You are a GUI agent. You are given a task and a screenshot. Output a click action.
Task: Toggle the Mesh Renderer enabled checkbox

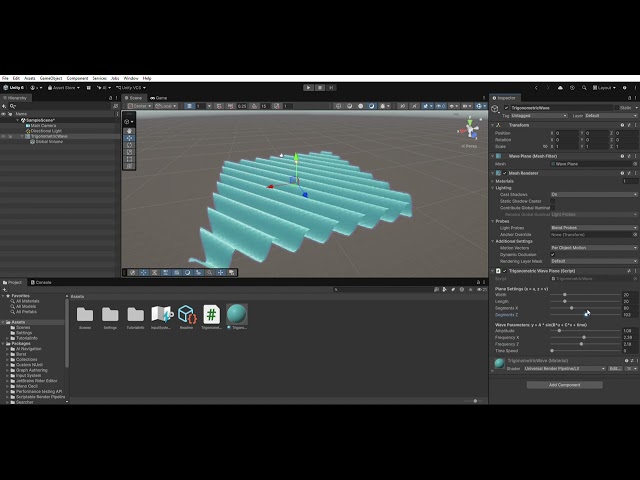[505, 173]
